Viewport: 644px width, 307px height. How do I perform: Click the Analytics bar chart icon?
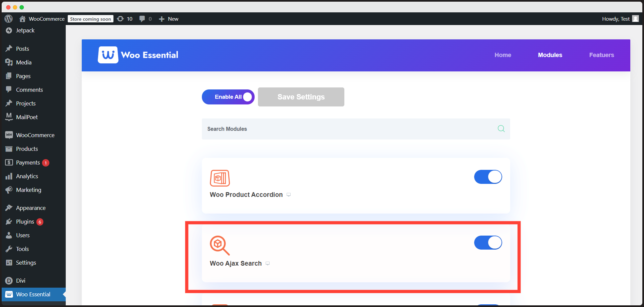(9, 176)
